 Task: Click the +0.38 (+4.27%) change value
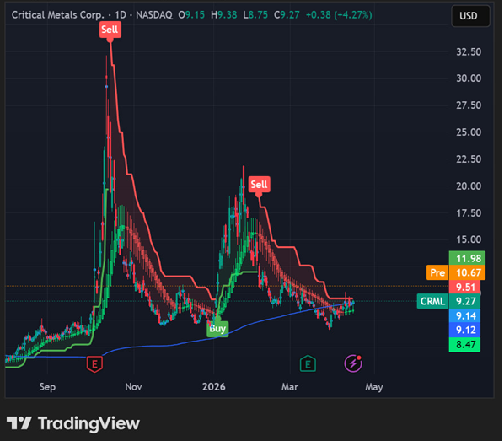click(339, 15)
